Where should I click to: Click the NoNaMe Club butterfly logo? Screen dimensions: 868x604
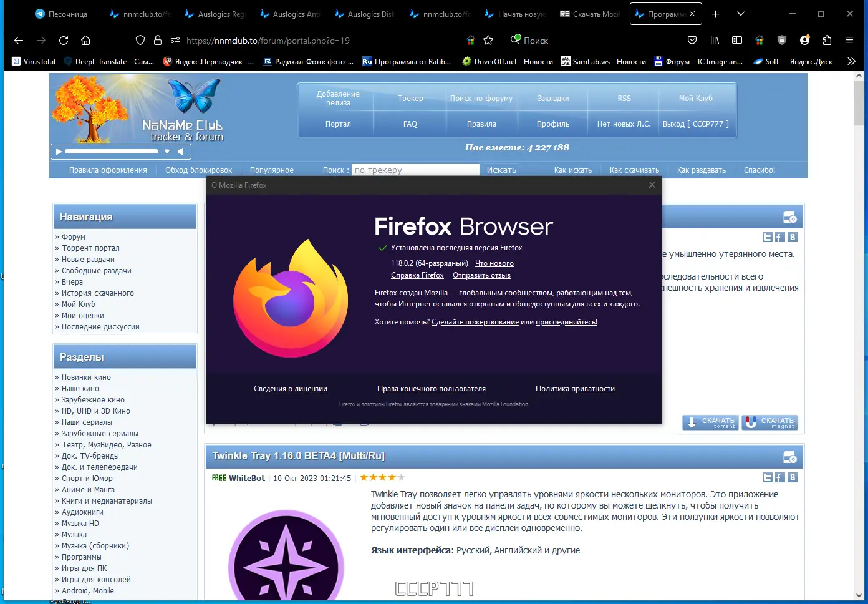pos(195,95)
